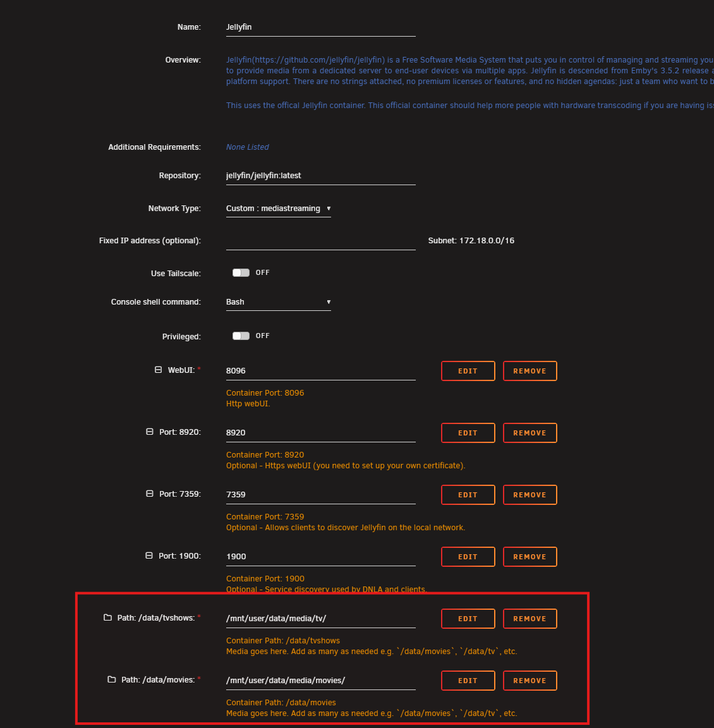The image size is (714, 728).
Task: Expand the Console shell command dropdown
Action: point(278,302)
